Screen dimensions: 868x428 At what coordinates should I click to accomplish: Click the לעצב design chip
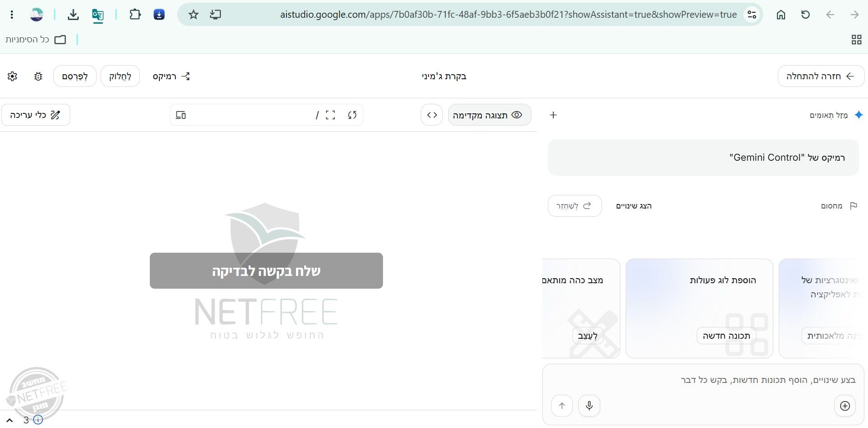[x=587, y=336]
